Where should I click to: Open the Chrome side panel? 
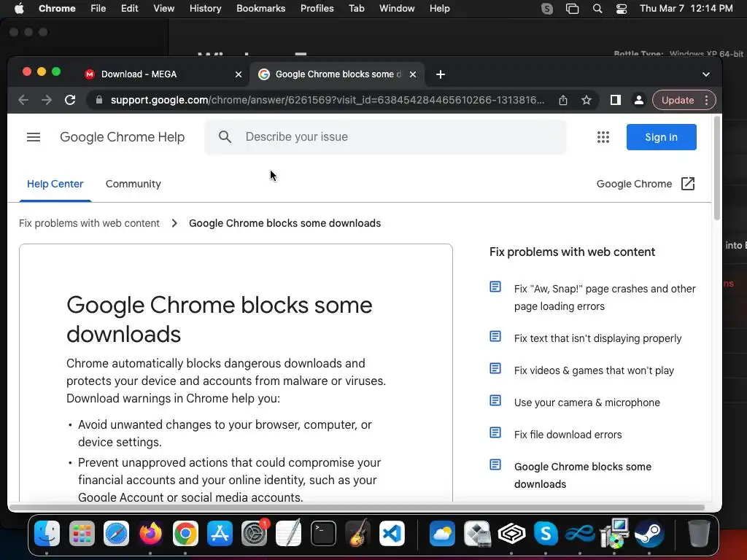[x=616, y=100]
